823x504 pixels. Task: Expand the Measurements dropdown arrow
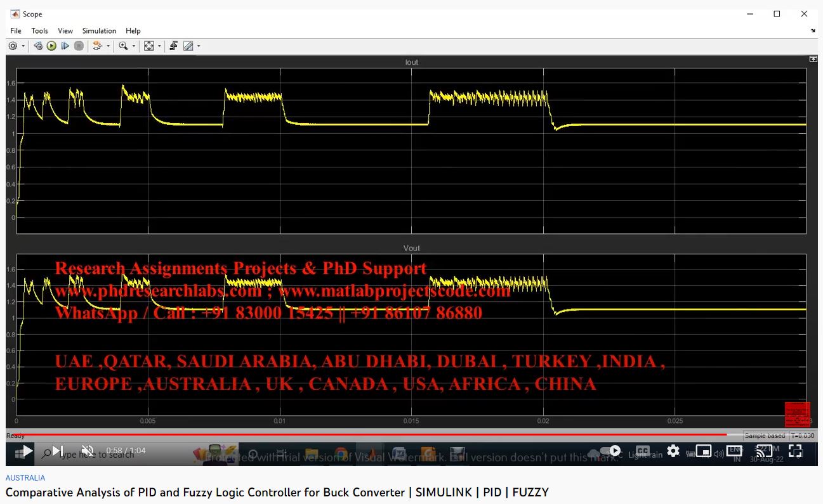point(199,46)
